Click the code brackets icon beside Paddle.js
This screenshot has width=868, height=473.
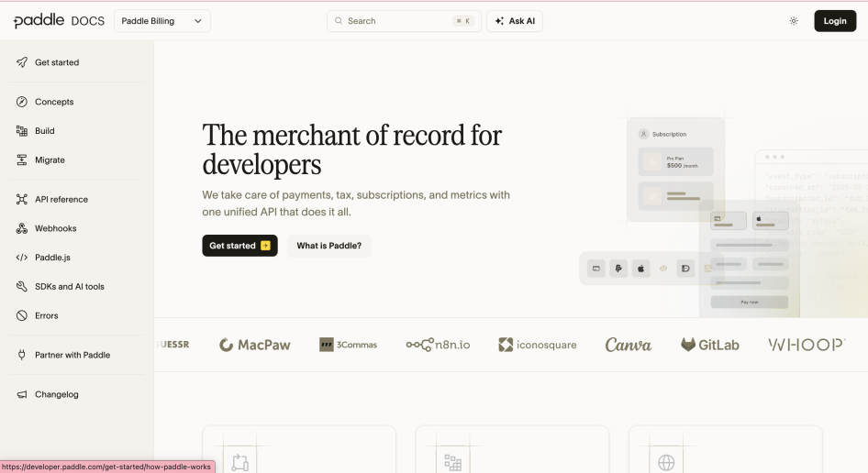click(x=22, y=258)
